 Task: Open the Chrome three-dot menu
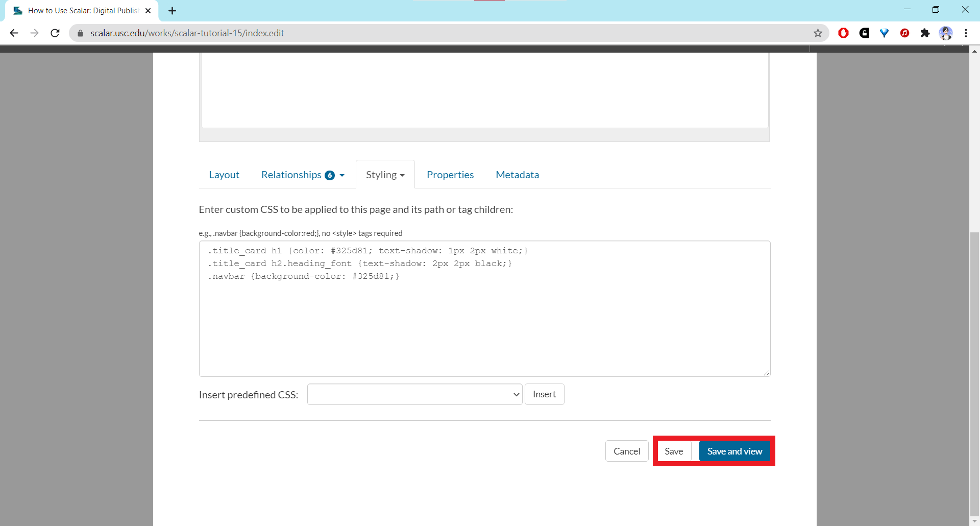point(966,33)
